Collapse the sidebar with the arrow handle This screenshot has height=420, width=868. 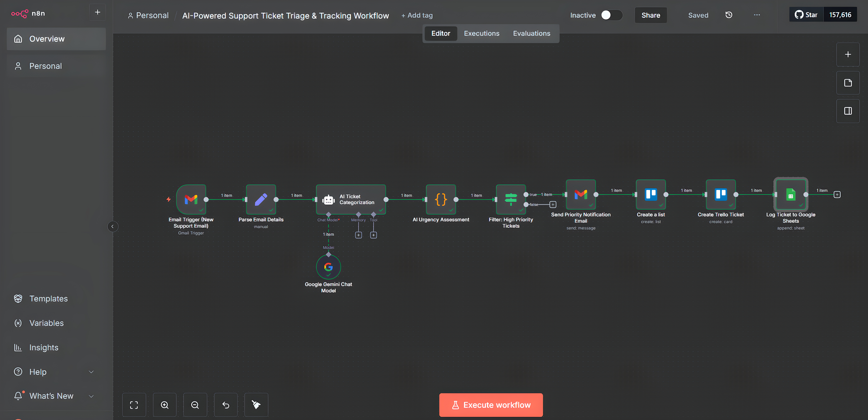[x=113, y=227]
